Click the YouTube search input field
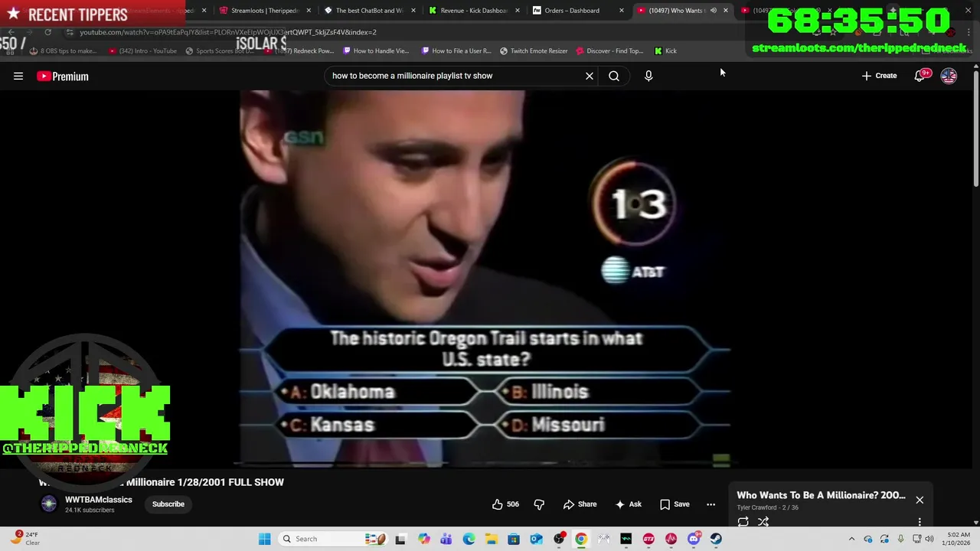980x551 pixels. (x=457, y=76)
